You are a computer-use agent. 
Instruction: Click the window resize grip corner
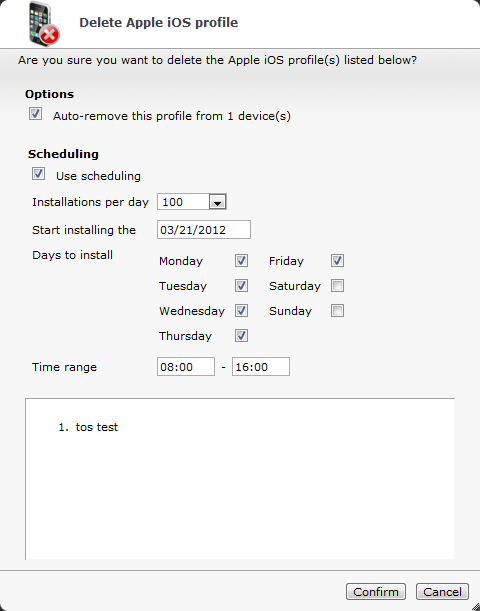[475, 606]
